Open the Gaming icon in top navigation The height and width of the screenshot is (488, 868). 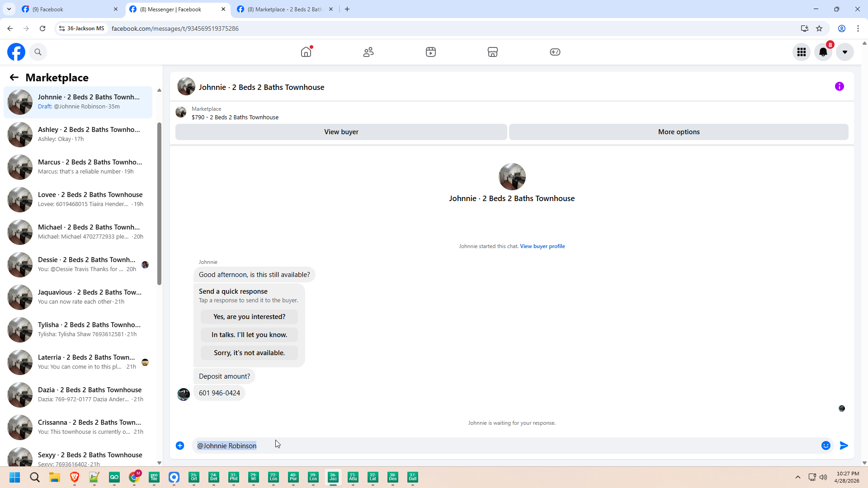point(555,52)
